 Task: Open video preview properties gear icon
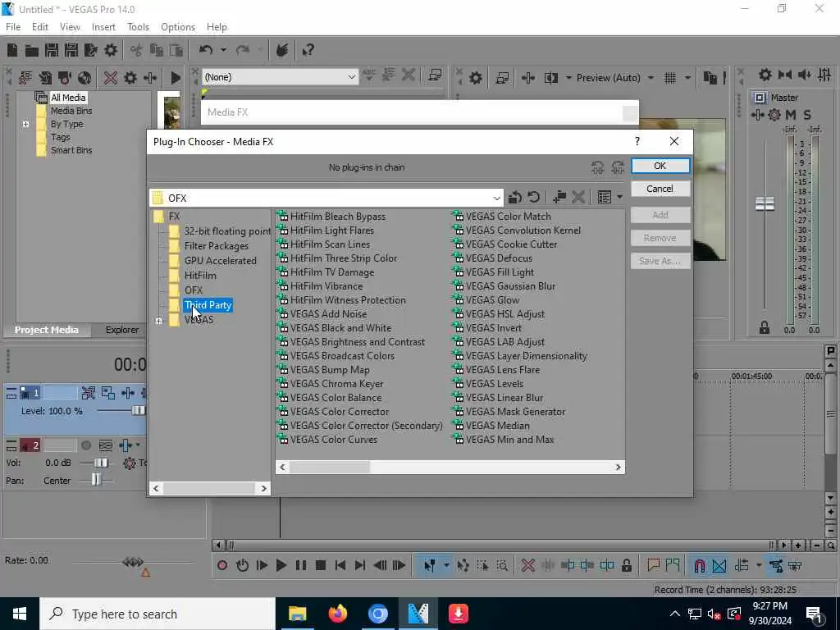click(x=475, y=78)
